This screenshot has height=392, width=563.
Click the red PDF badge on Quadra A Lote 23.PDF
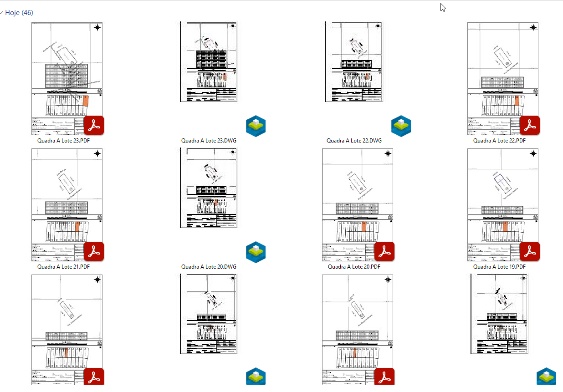click(x=94, y=125)
